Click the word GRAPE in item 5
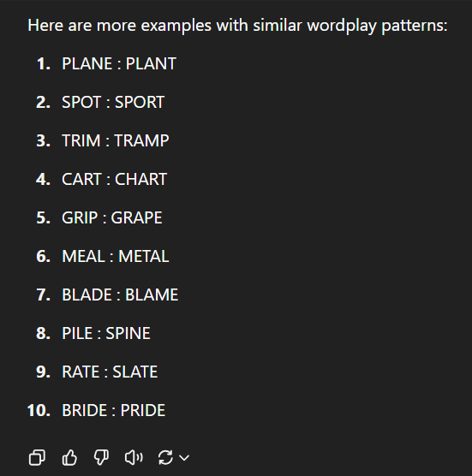This screenshot has height=476, width=472. pos(137,218)
